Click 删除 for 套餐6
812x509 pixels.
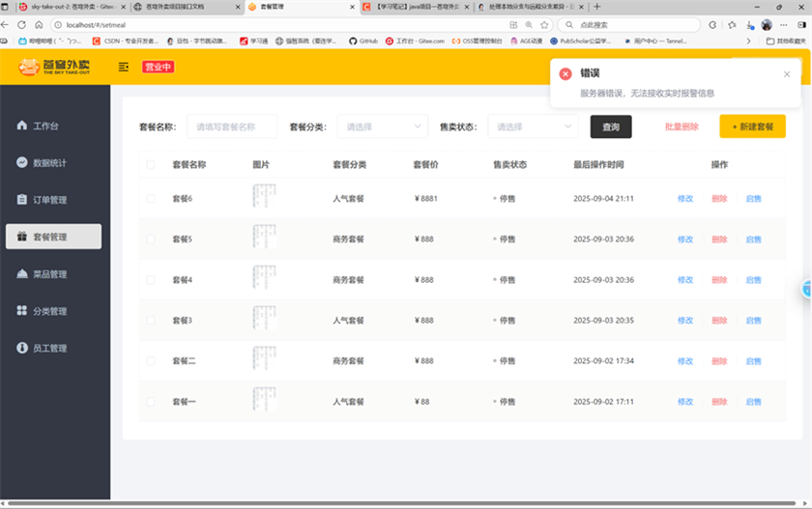pyautogui.click(x=719, y=199)
